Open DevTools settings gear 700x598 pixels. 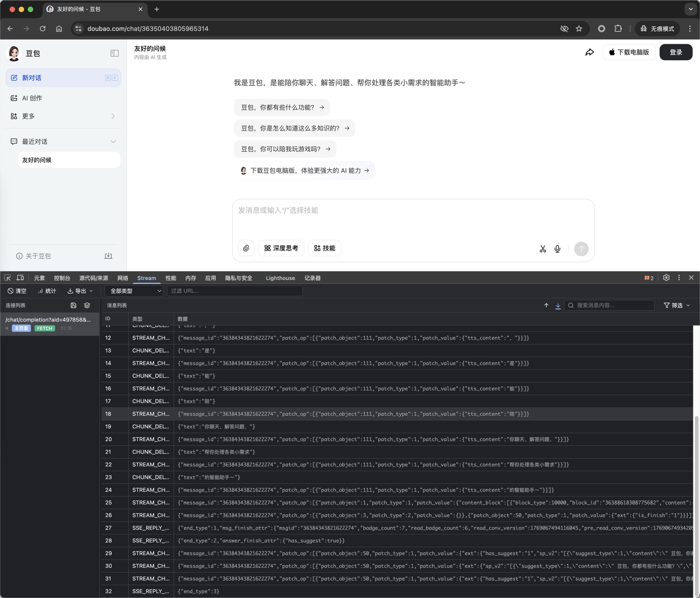point(666,278)
